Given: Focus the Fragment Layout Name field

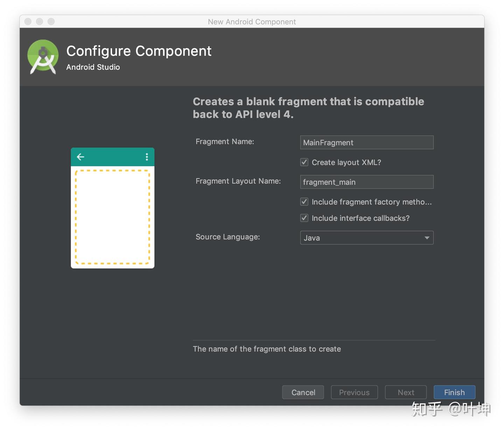Looking at the screenshot, I should pyautogui.click(x=366, y=182).
